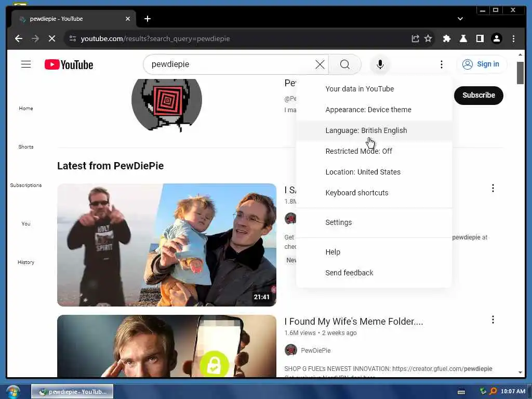Play the 21:41 video thumbnail
532x399 pixels.
[x=167, y=245]
